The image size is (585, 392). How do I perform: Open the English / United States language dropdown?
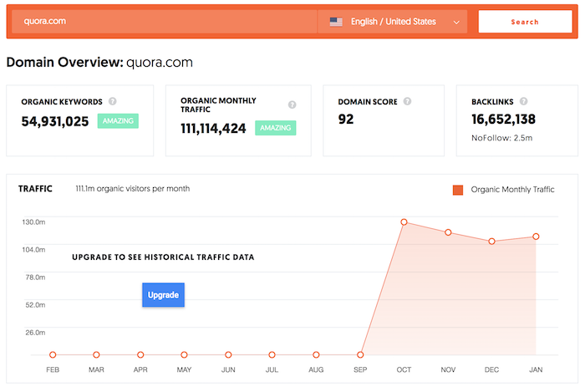(392, 22)
